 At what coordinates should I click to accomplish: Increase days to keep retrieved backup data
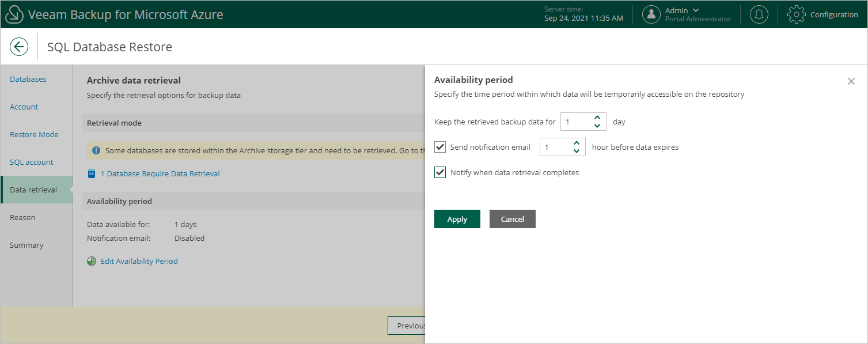point(597,118)
